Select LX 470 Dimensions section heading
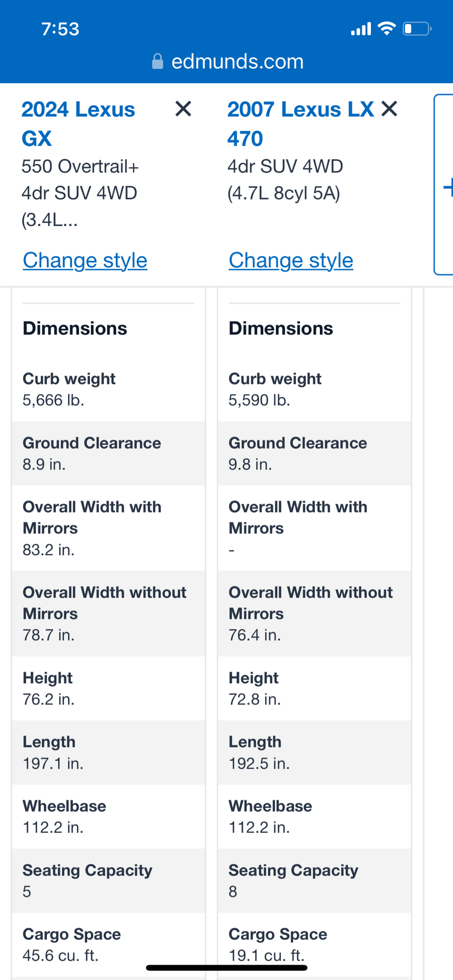Screen dimensions: 453x980 coord(281,328)
